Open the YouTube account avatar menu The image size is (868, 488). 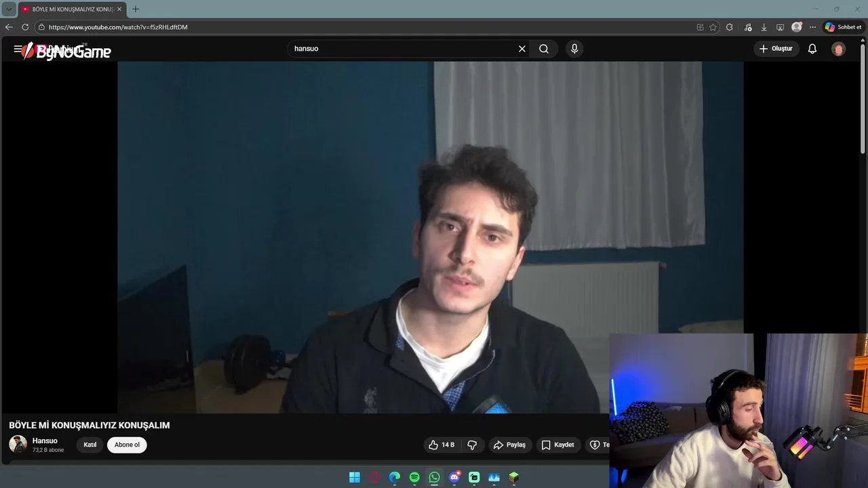[839, 49]
